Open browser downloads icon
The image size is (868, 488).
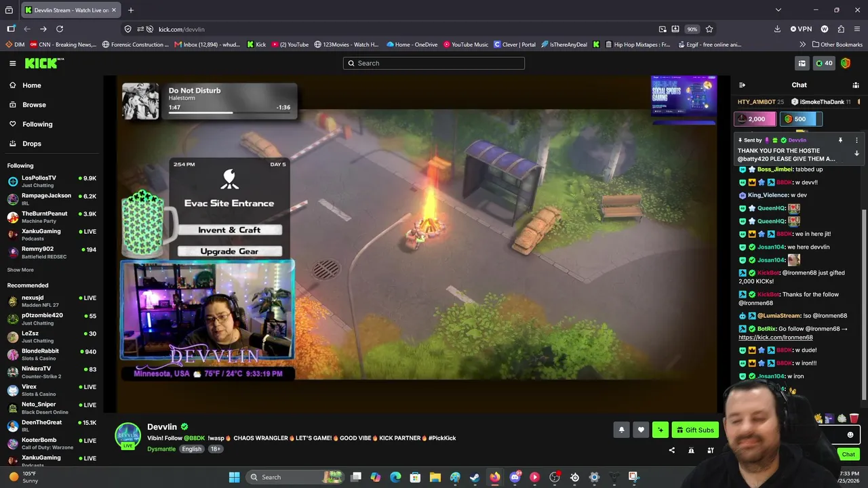point(777,29)
